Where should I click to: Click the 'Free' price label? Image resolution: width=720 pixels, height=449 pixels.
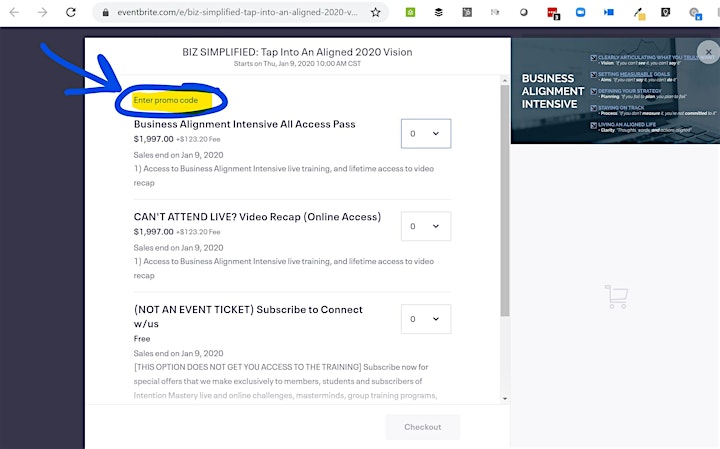tap(142, 339)
